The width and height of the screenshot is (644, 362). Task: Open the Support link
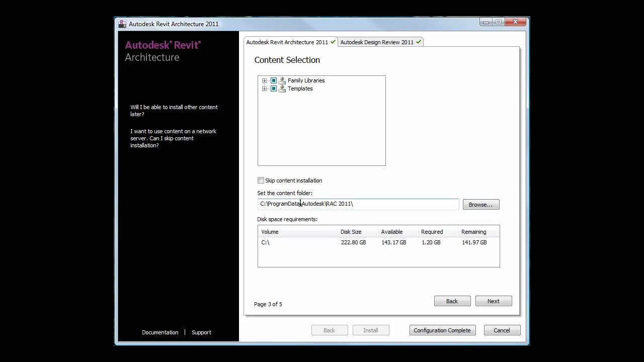click(201, 332)
